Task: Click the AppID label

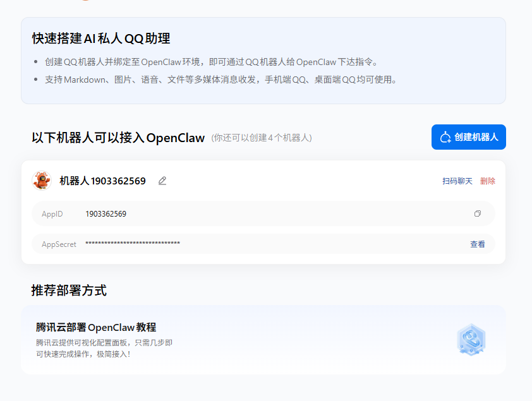Action: (52, 214)
